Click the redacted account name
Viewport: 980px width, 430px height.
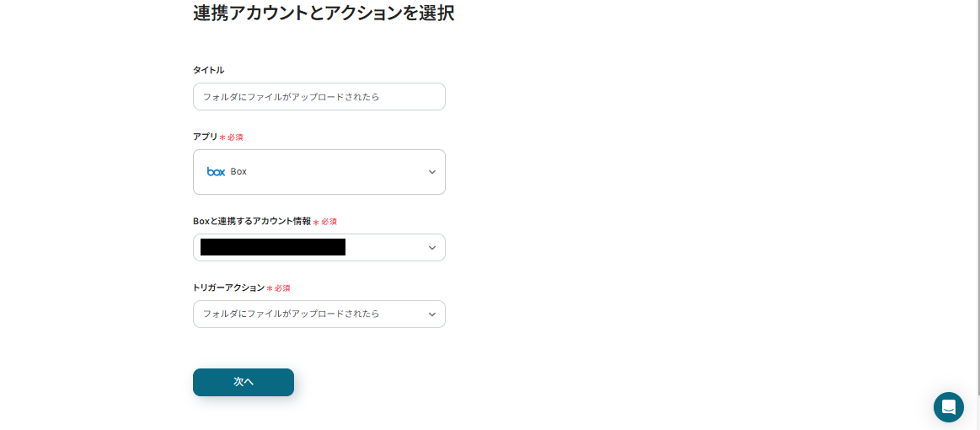(x=273, y=247)
